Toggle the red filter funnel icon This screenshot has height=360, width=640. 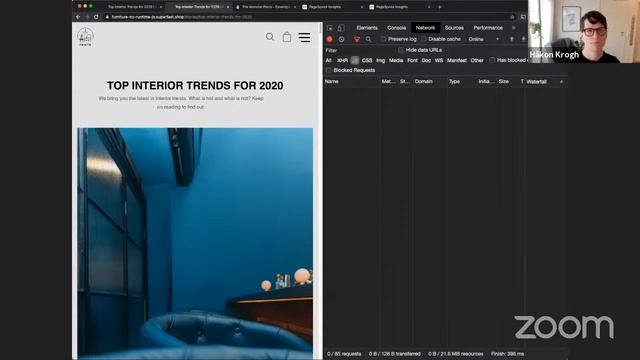click(357, 39)
